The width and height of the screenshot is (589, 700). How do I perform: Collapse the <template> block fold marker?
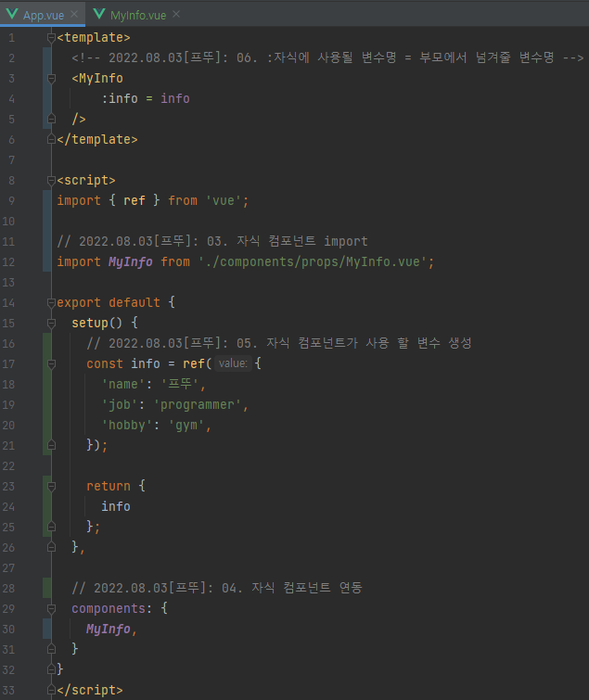pyautogui.click(x=51, y=38)
